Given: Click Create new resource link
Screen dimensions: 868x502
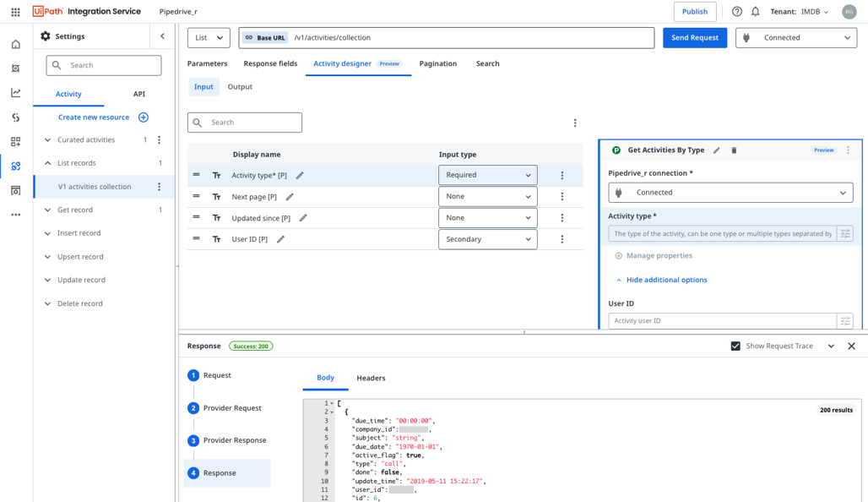Looking at the screenshot, I should 94,117.
